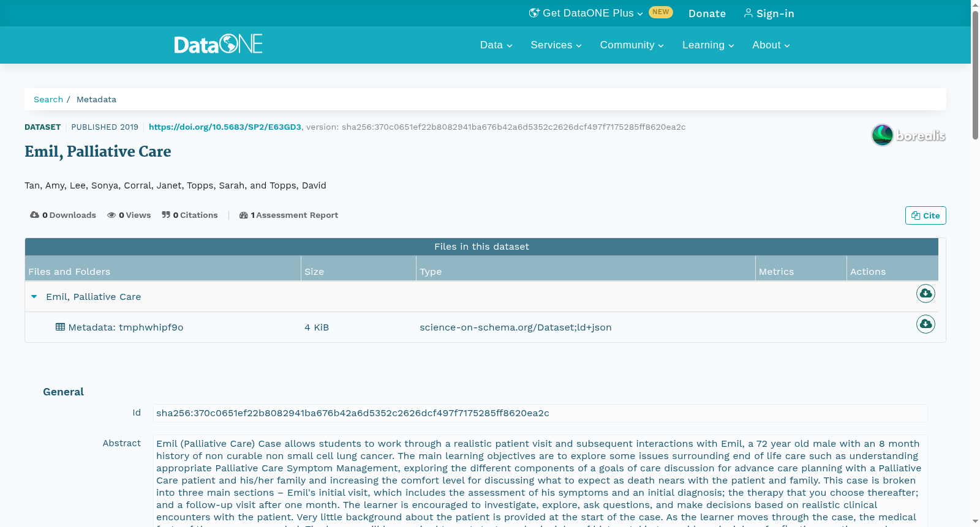Screen dimensions: 980x527
Task: Click the Cite button
Action: pos(925,215)
